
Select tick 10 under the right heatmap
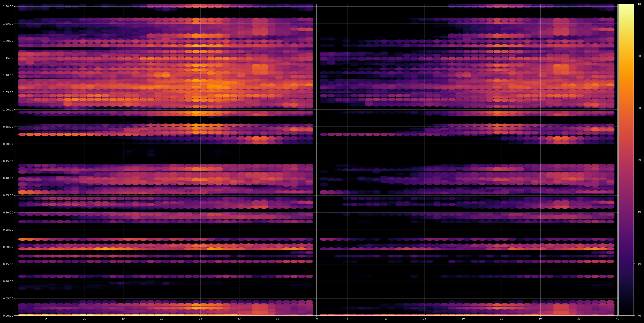(386, 319)
